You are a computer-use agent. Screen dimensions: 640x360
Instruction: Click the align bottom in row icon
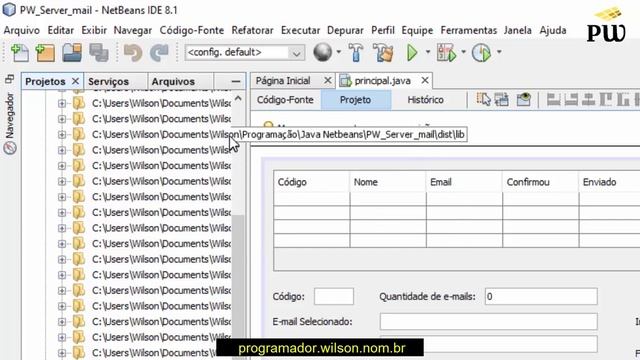pyautogui.click(x=623, y=99)
